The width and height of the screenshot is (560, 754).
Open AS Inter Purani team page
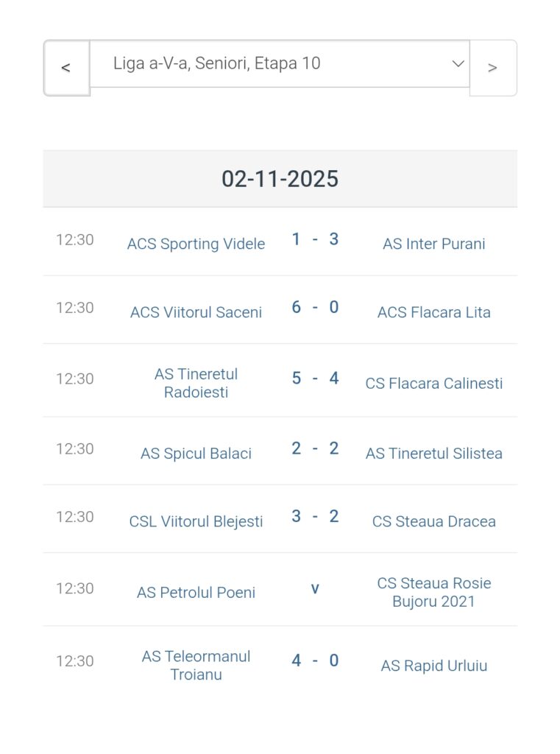click(x=433, y=244)
